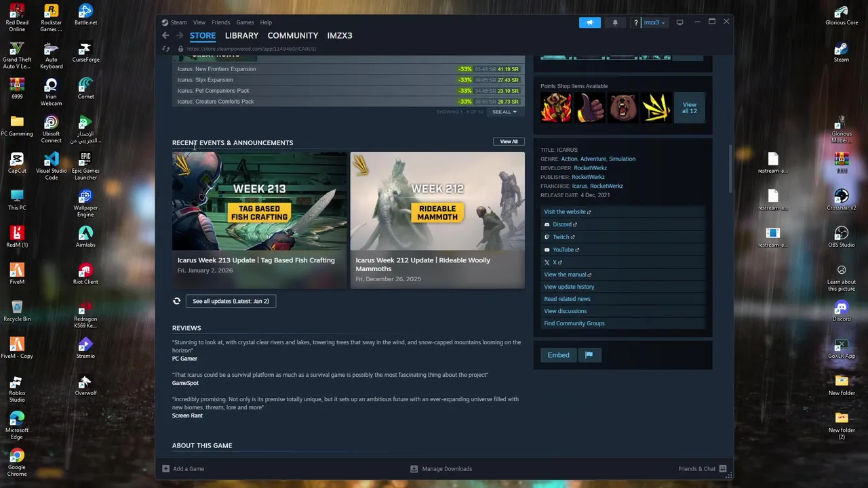868x488 pixels.
Task: Open Read related news link
Action: [567, 299]
